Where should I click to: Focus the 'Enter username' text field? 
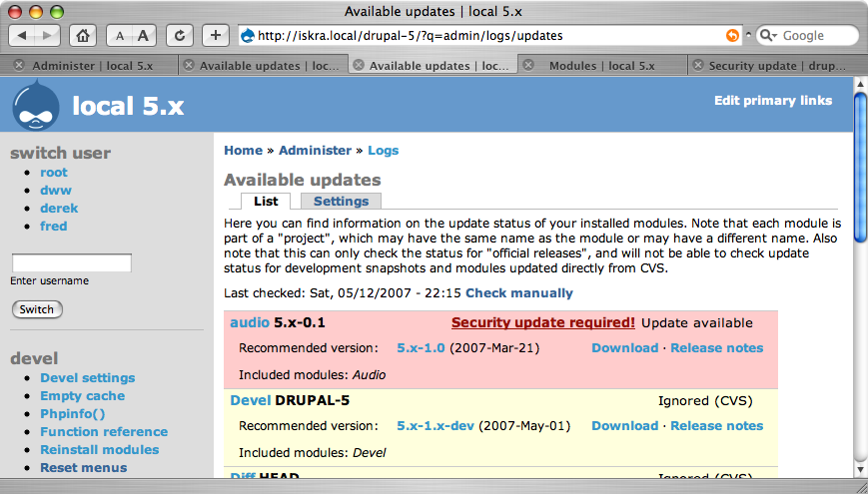(72, 262)
